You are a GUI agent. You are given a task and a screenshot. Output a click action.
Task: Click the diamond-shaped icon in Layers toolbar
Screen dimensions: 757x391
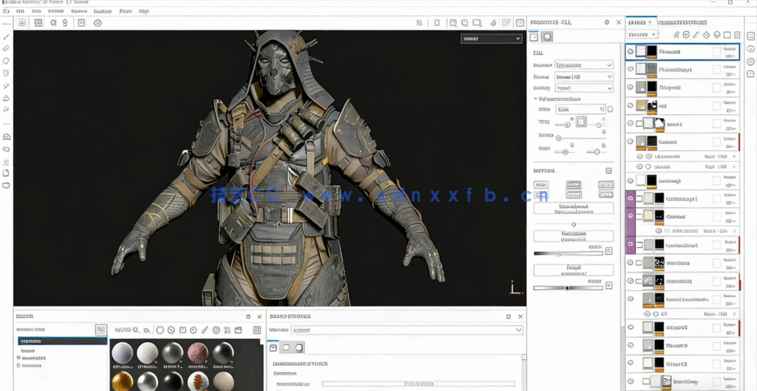click(706, 35)
